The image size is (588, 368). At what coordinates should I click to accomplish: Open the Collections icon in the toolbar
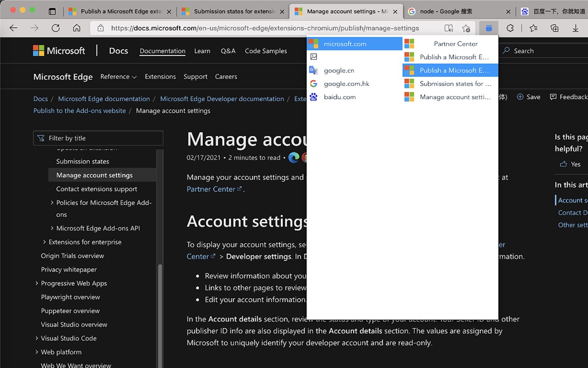tap(554, 28)
